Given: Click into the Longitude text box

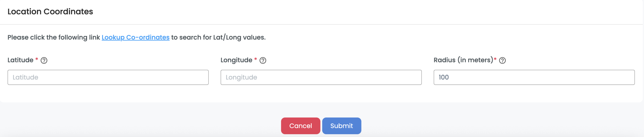Looking at the screenshot, I should [x=321, y=77].
